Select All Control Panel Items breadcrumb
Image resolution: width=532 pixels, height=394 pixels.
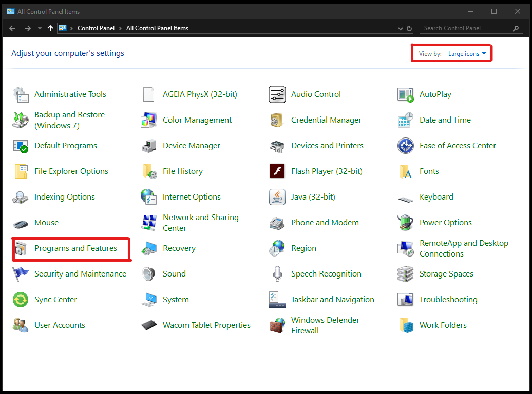pyautogui.click(x=157, y=28)
